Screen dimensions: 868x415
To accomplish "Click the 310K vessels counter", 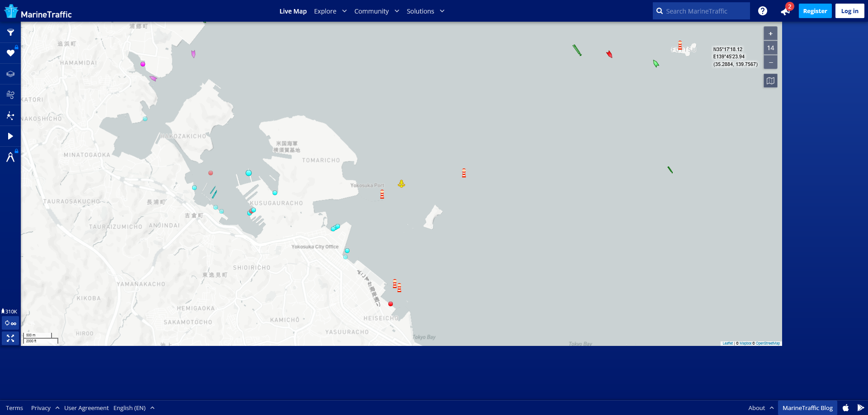I will coord(9,311).
